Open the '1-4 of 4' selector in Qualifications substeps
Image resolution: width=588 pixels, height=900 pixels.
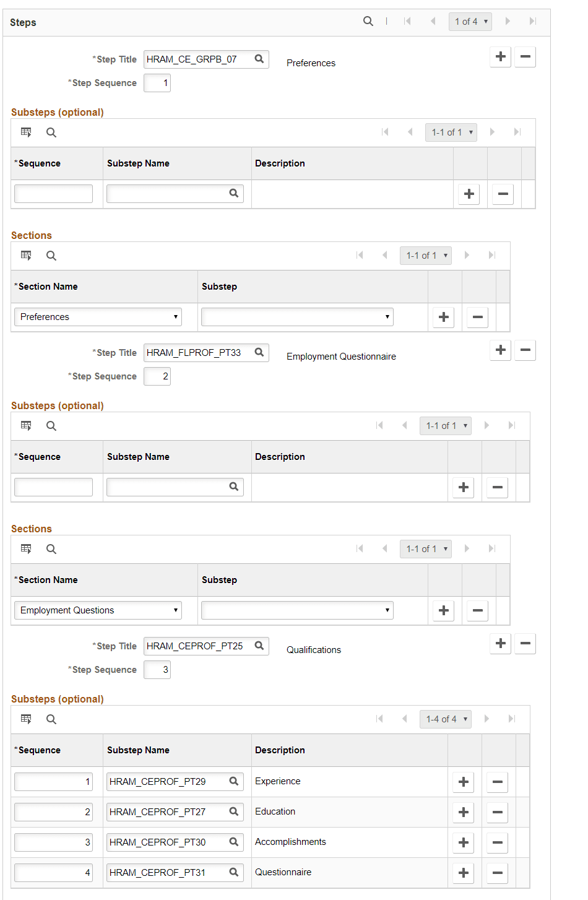[445, 719]
